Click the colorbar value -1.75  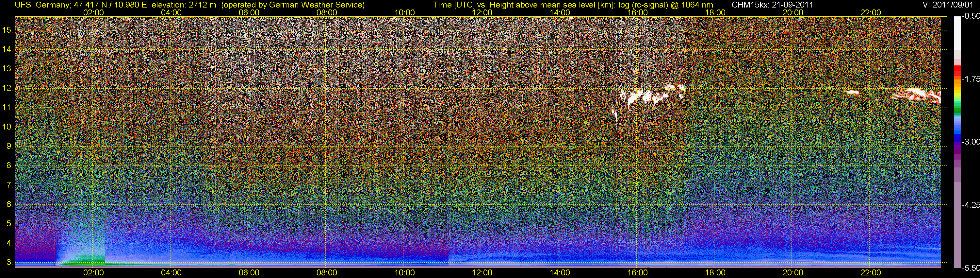971,79
